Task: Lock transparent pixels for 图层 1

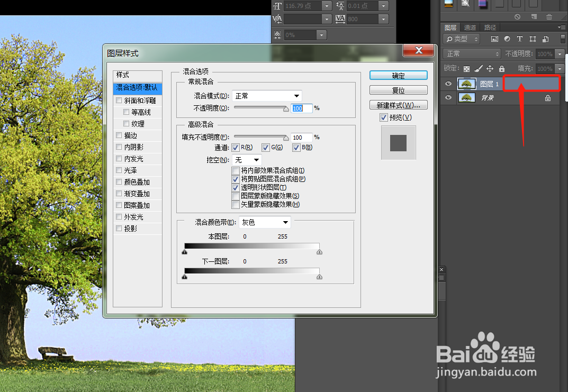Action: click(x=466, y=69)
